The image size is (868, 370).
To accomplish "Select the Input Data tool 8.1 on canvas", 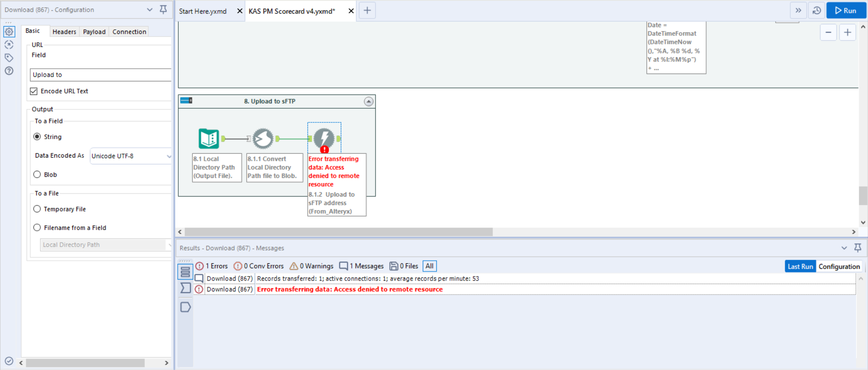I will [209, 139].
